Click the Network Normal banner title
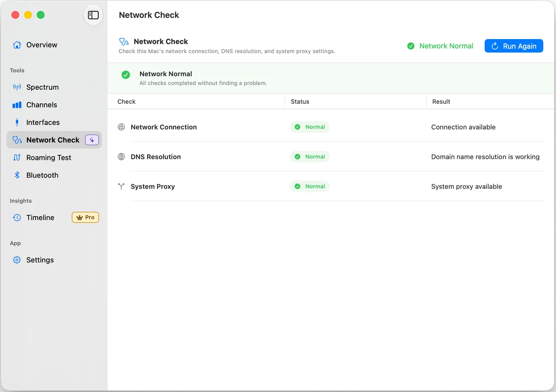 (x=165, y=74)
